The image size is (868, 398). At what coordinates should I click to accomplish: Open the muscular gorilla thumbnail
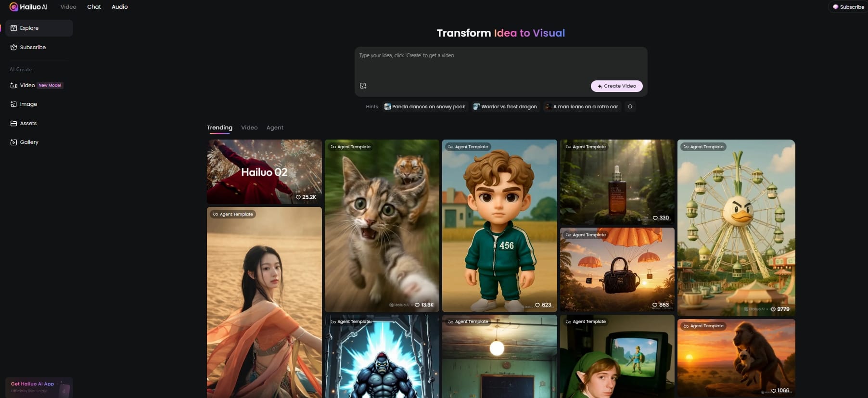coord(382,357)
